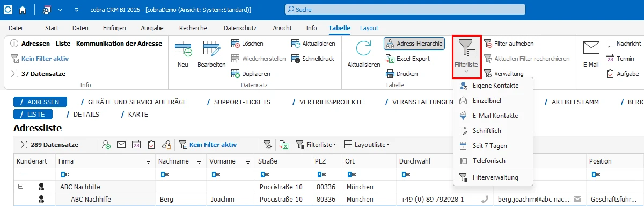Choose E-Mail Kontakte filter entry
This screenshot has height=206, width=644.
pyautogui.click(x=493, y=116)
